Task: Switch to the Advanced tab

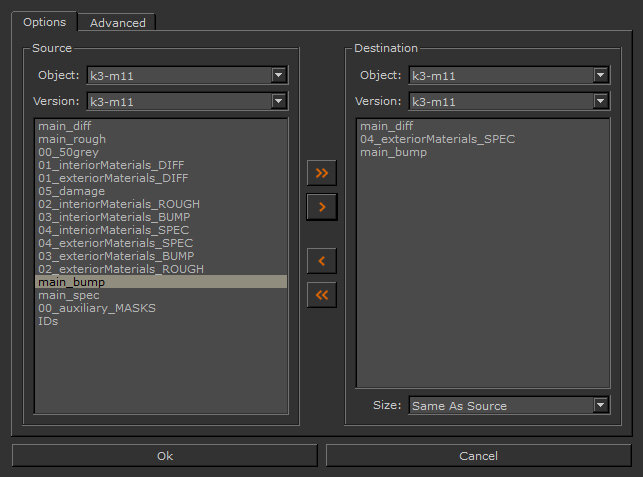Action: [x=117, y=22]
